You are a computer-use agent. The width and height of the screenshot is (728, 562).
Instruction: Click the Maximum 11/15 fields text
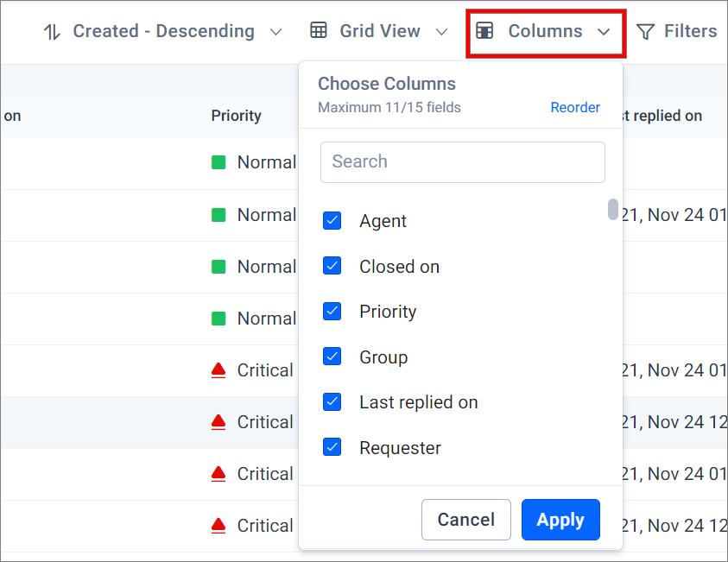pyautogui.click(x=389, y=107)
